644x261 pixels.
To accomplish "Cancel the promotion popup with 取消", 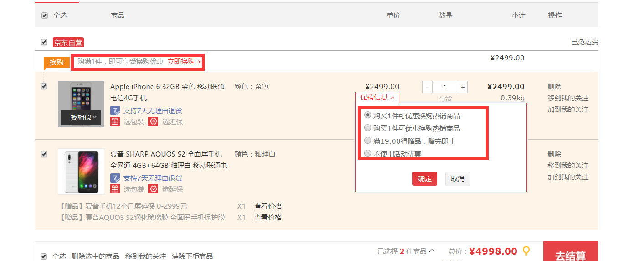I will pyautogui.click(x=458, y=179).
